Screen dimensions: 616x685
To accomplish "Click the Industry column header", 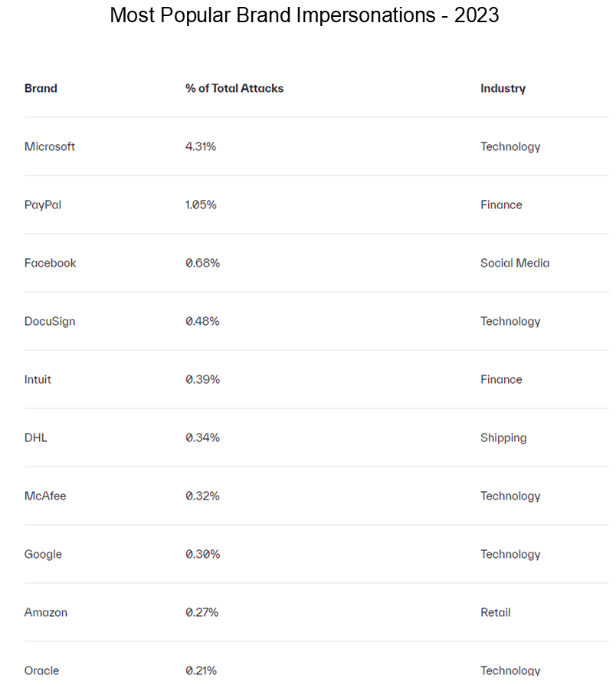I will (x=503, y=88).
